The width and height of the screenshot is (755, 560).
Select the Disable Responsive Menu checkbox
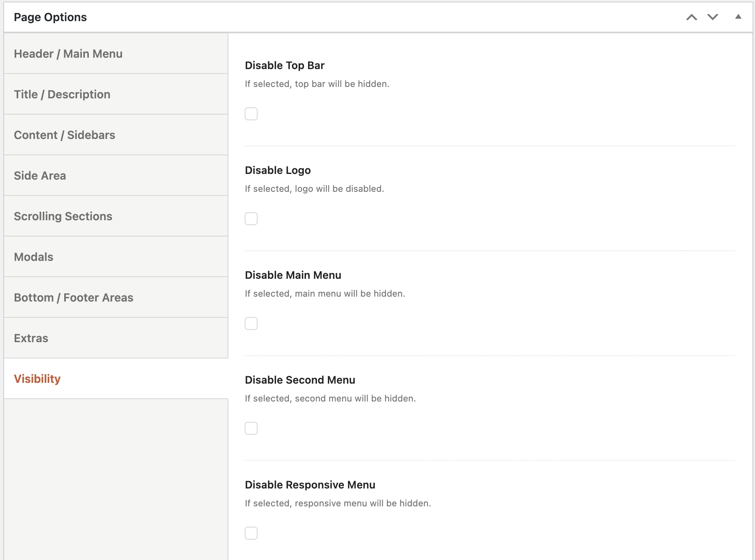pyautogui.click(x=251, y=533)
